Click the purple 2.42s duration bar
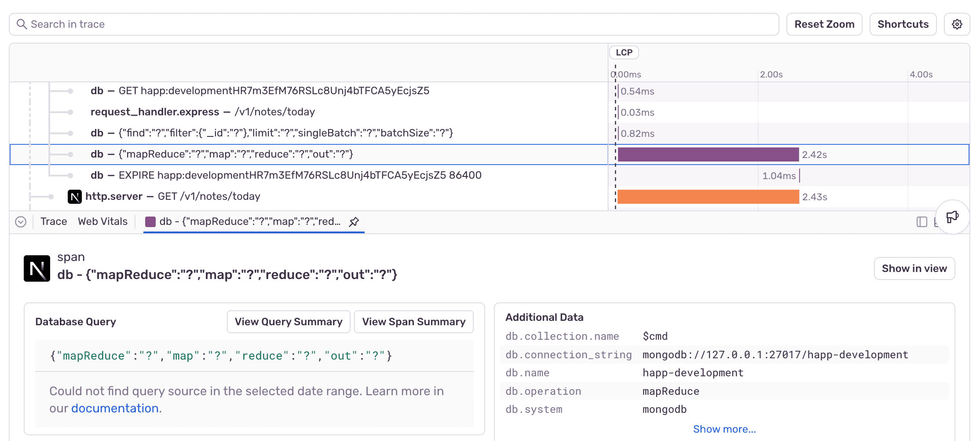 (x=708, y=154)
